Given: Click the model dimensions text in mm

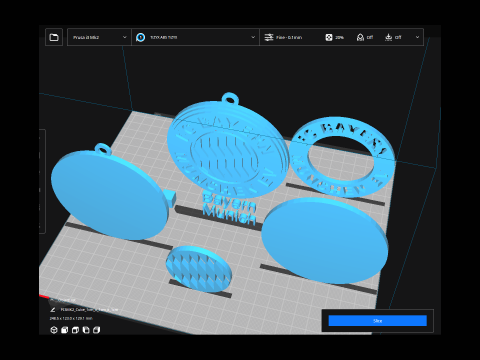Looking at the screenshot, I should click(71, 318).
